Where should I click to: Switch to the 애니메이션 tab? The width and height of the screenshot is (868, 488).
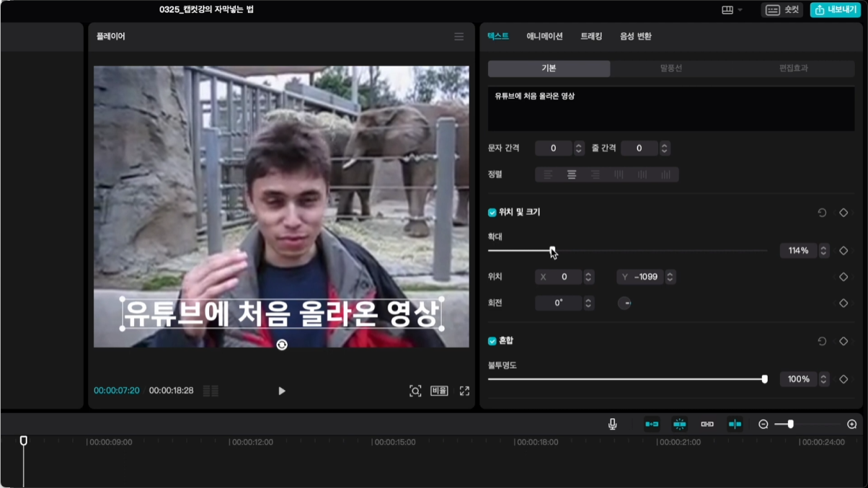point(544,36)
